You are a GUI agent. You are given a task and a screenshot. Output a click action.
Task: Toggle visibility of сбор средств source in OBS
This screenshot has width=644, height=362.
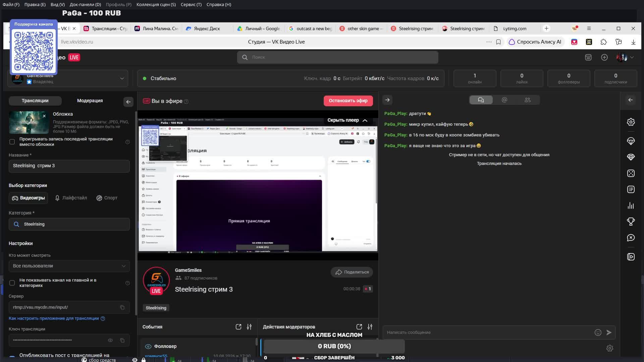135,360
